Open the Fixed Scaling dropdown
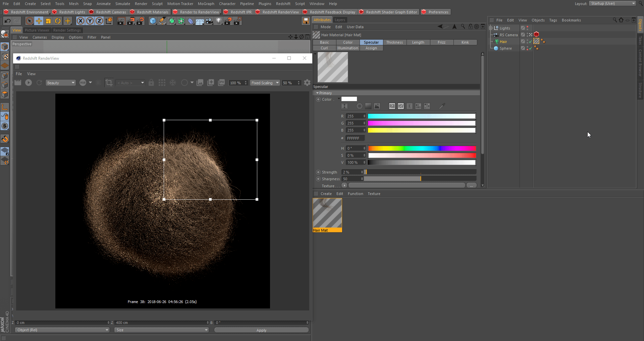The width and height of the screenshot is (644, 341). pos(265,83)
